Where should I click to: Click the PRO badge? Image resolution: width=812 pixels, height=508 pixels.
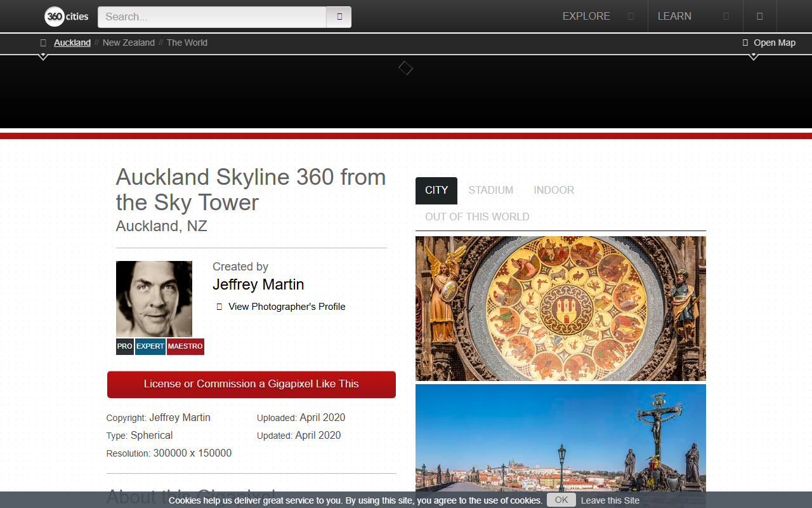coord(125,347)
